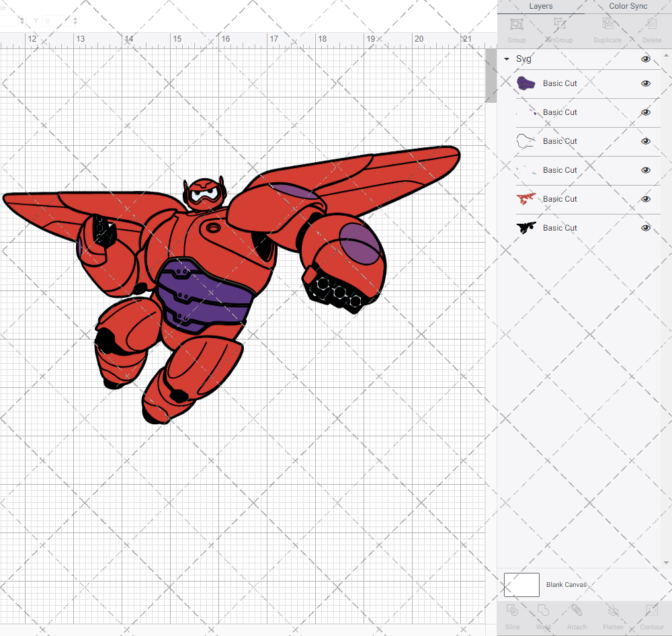Hide the second Basic Cut layer

pos(646,112)
